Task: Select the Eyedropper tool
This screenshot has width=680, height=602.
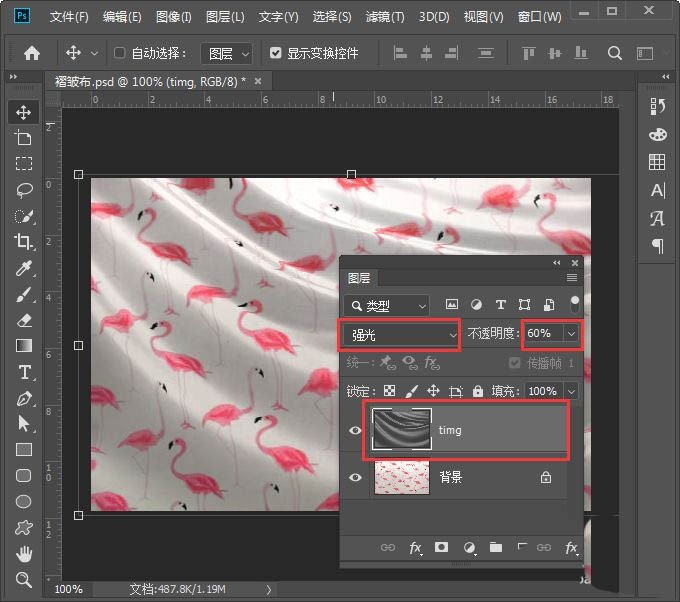Action: coord(23,268)
